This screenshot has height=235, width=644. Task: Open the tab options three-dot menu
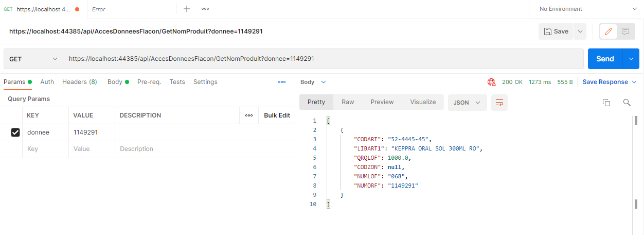[205, 9]
